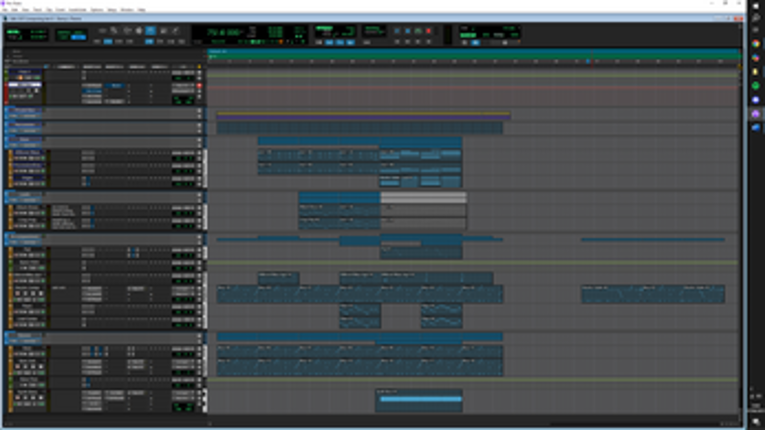Click the horizontal scrollbar below the timeline
The height and width of the screenshot is (430, 765).
coord(470,422)
